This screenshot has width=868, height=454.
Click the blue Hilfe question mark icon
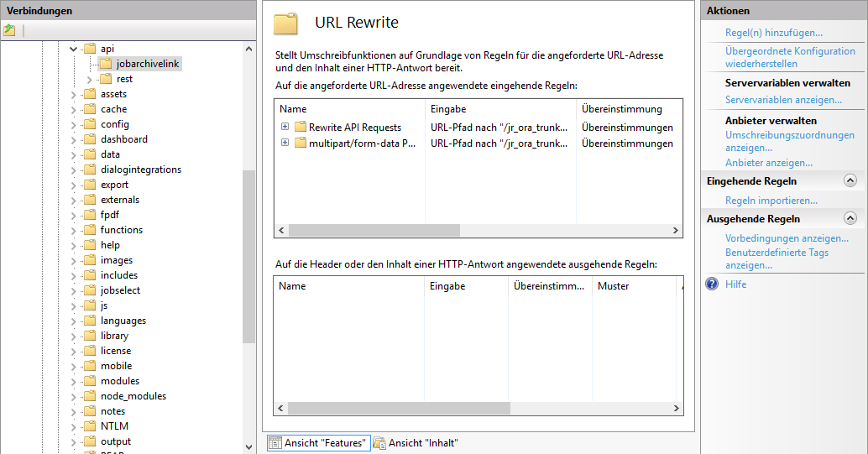tap(713, 284)
